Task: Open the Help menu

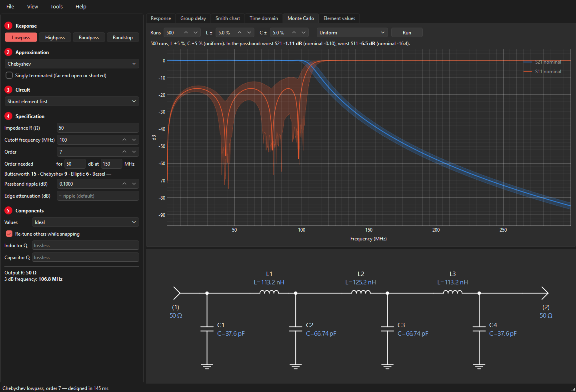Action: [x=81, y=6]
